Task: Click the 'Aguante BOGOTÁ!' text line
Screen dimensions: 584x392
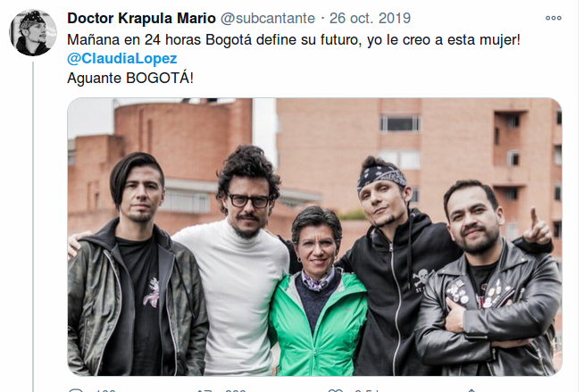Action: click(x=130, y=79)
